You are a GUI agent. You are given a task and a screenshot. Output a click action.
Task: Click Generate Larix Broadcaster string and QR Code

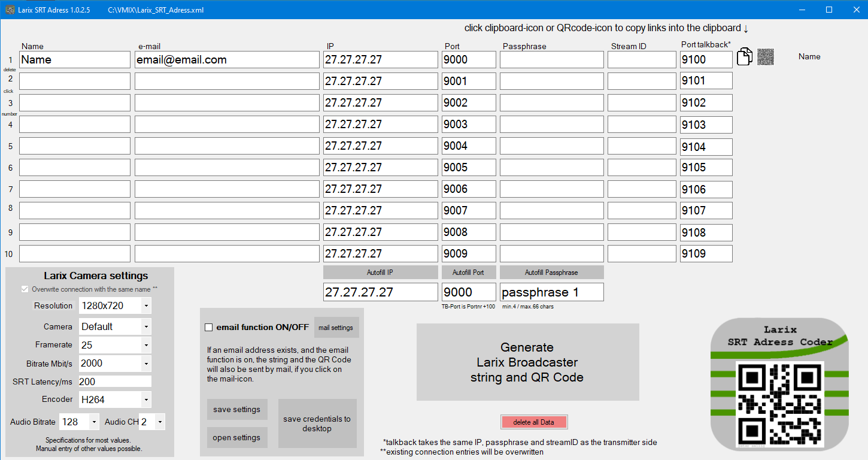[x=527, y=362]
